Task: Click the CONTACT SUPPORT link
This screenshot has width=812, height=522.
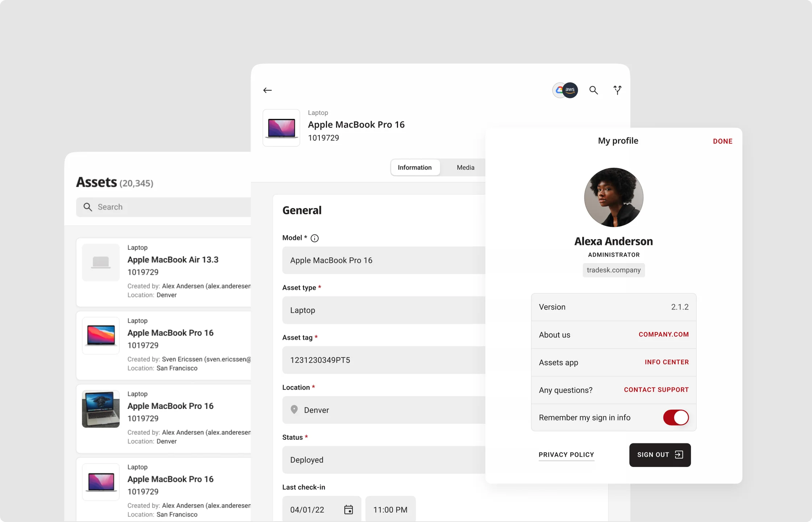Action: pyautogui.click(x=656, y=390)
